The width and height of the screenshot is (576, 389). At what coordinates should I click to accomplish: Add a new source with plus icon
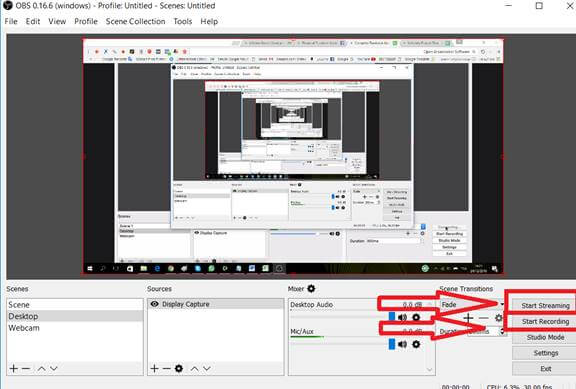154,368
